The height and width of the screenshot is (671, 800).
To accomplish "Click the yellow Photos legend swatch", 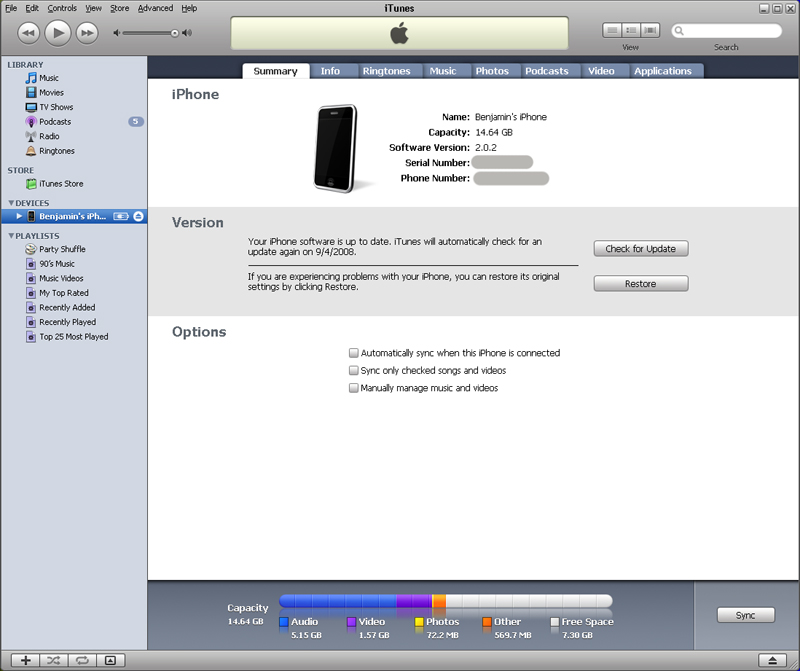I will [419, 622].
